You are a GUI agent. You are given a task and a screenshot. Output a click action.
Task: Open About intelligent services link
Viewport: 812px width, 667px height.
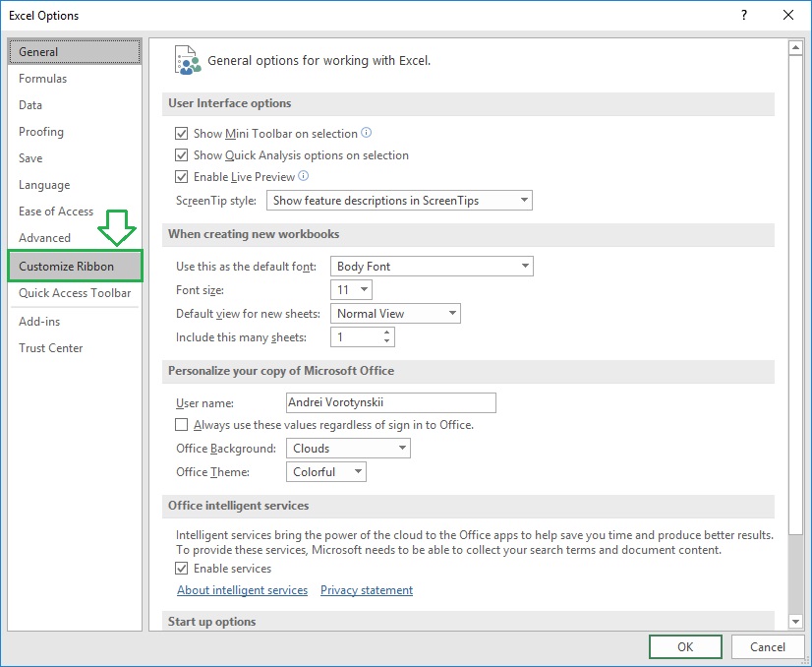pos(243,590)
